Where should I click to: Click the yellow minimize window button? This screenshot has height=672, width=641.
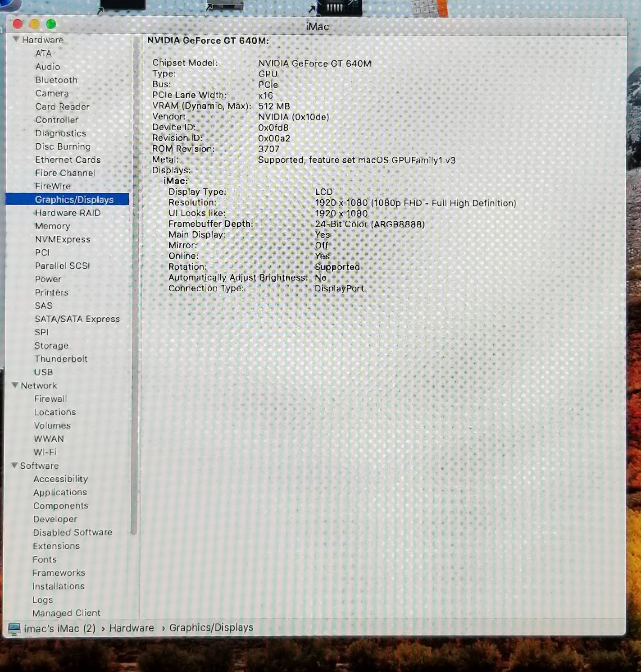pyautogui.click(x=35, y=24)
